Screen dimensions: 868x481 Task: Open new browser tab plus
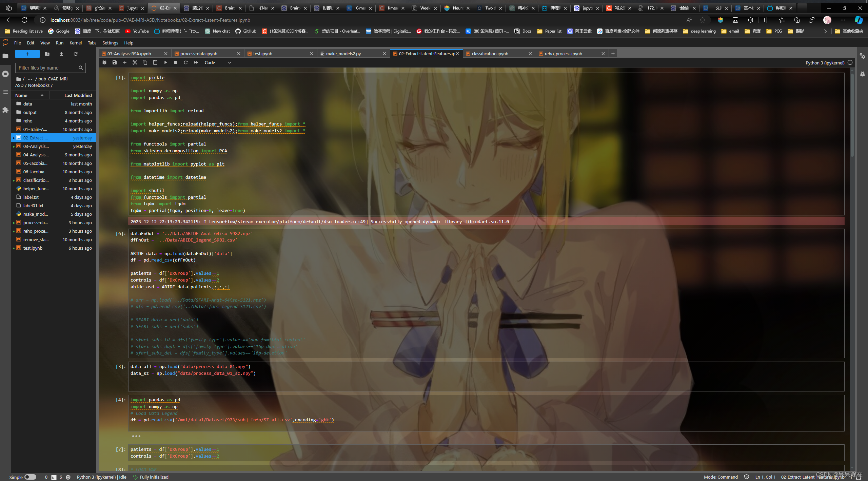802,8
